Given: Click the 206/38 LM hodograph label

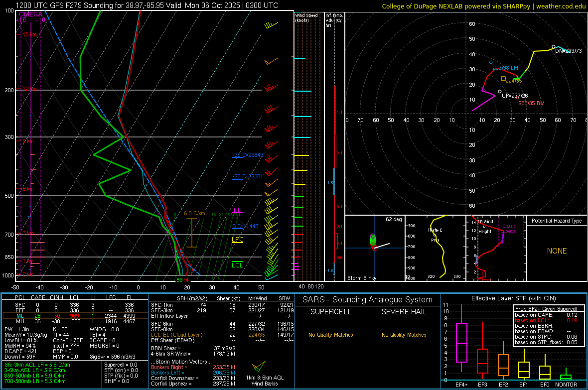Looking at the screenshot, I should tap(505, 68).
